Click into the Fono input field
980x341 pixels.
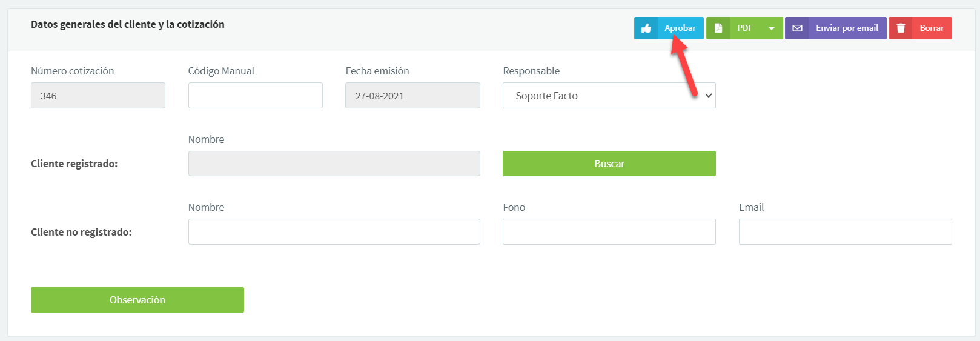(x=609, y=232)
